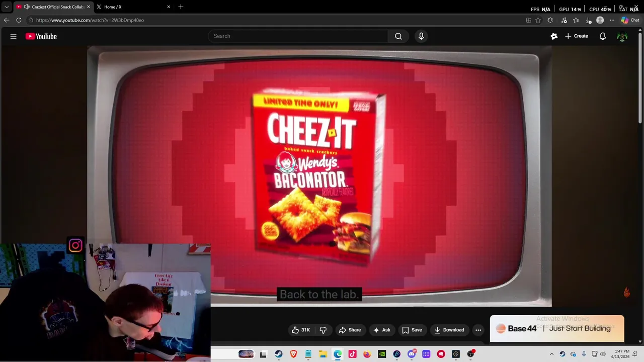Open the tab search dropdown arrow
Viewport: 644px width, 362px height.
pos(7,7)
